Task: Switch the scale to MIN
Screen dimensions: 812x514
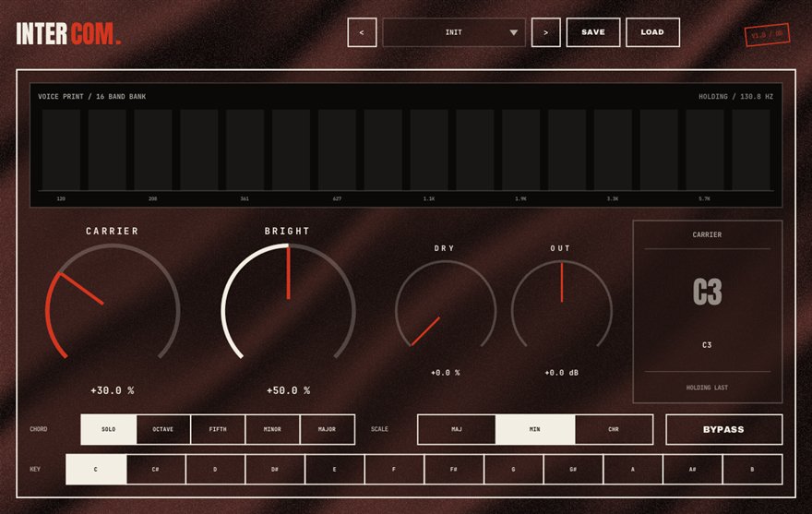Action: click(535, 429)
